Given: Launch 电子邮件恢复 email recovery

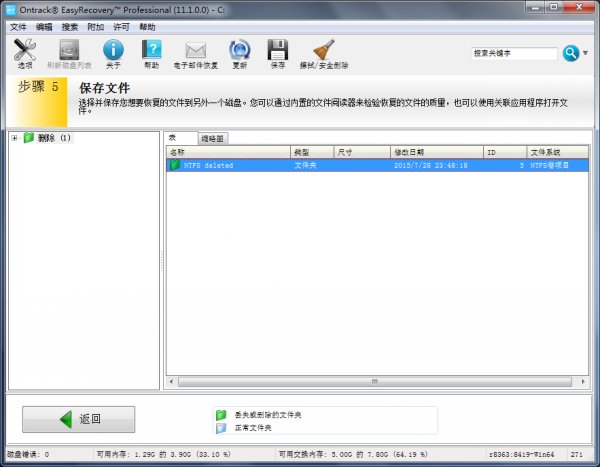Looking at the screenshot, I should [196, 54].
